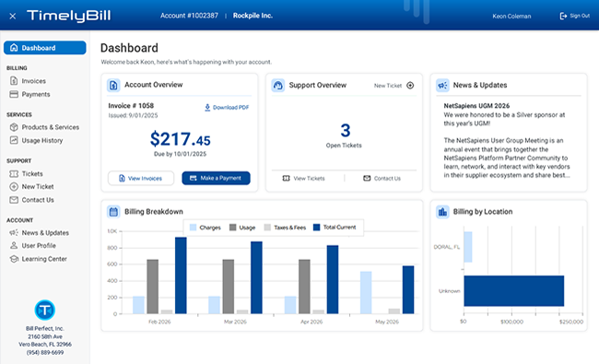This screenshot has height=364, width=599.
Task: Click the Unknown location bar
Action: pos(514,290)
